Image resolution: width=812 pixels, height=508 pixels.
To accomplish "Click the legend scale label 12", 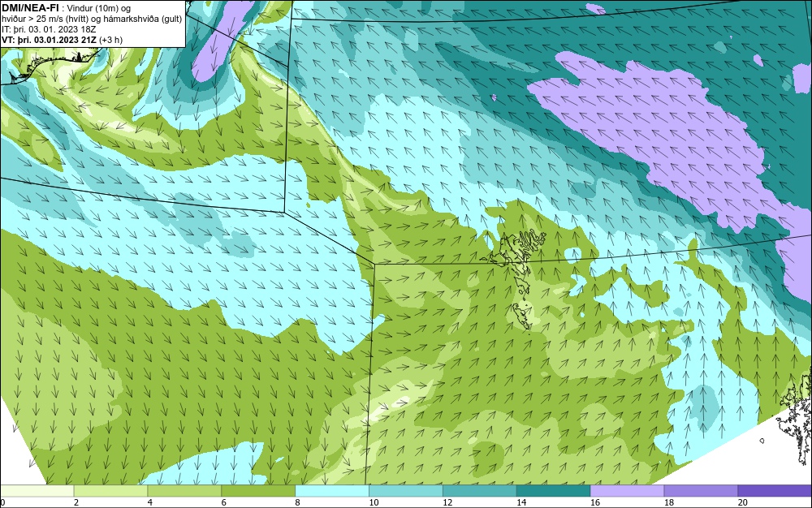I will click(x=447, y=502).
